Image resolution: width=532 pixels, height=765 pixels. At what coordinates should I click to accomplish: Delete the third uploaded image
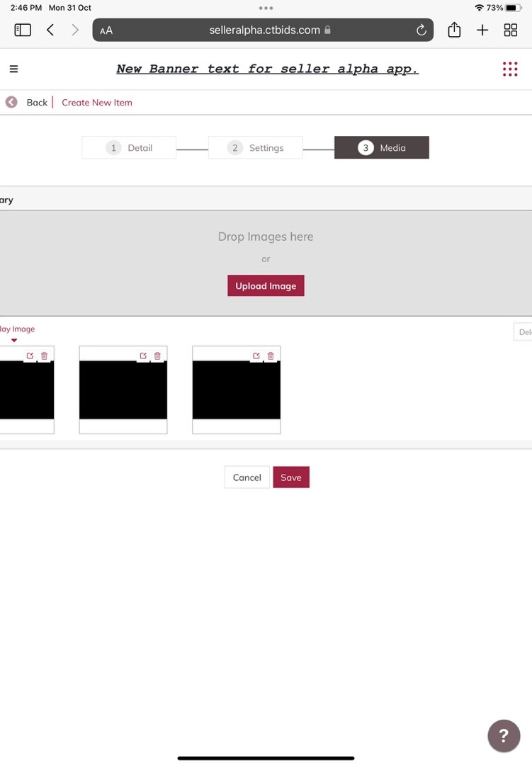[271, 356]
